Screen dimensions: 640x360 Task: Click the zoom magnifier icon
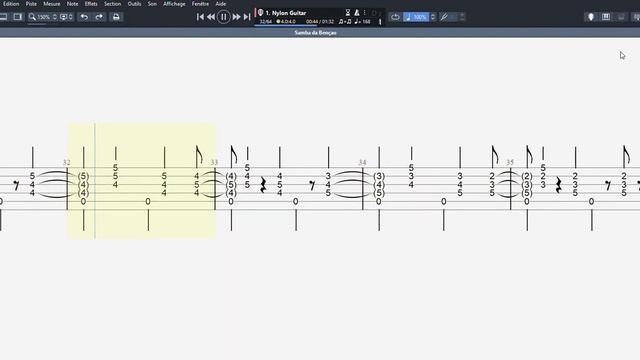click(x=32, y=17)
